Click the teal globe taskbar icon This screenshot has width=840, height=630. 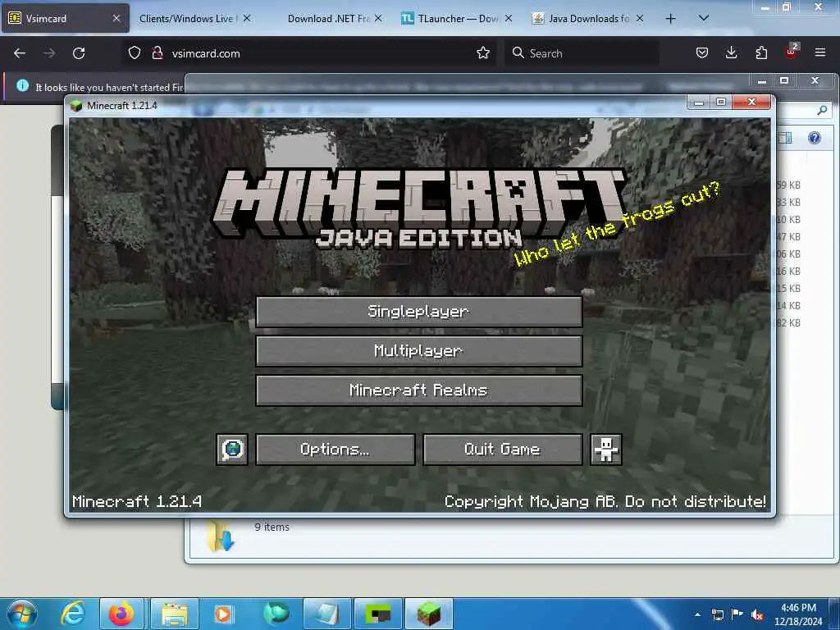tap(276, 614)
